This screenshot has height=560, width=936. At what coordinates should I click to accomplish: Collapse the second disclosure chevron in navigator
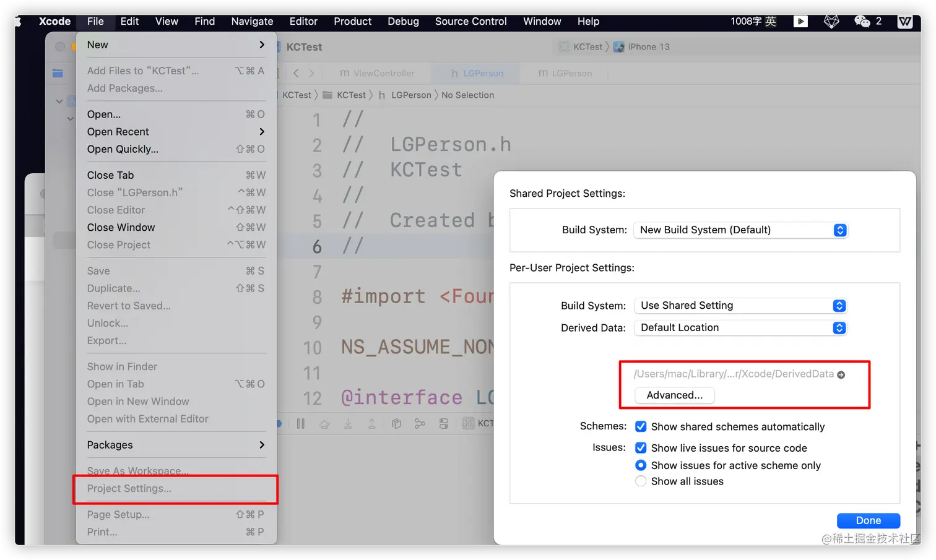[71, 118]
